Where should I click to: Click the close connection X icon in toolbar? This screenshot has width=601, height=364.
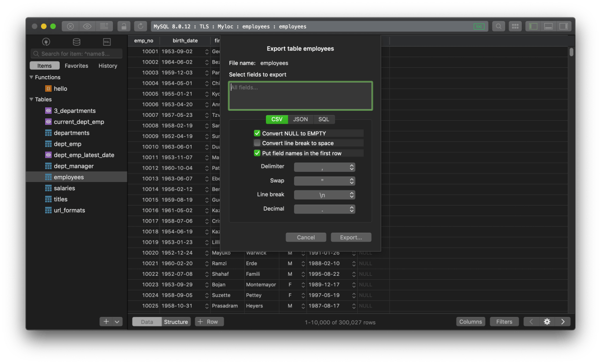click(70, 27)
